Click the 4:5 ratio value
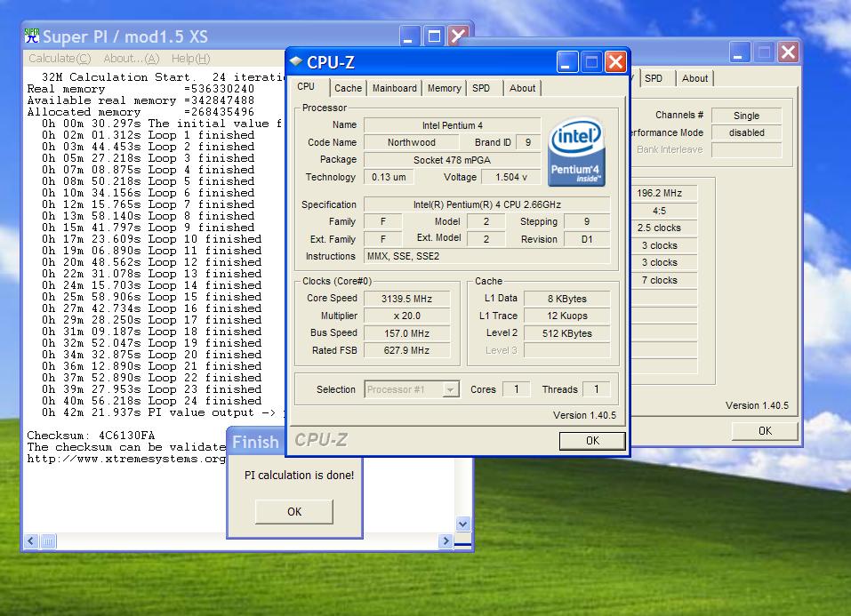Viewport: 851px width, 616px height. point(660,211)
